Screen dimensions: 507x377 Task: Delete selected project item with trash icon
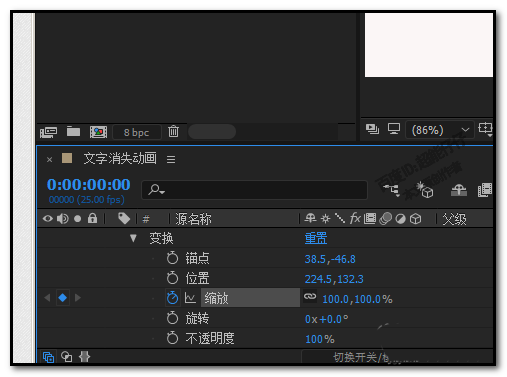point(173,131)
